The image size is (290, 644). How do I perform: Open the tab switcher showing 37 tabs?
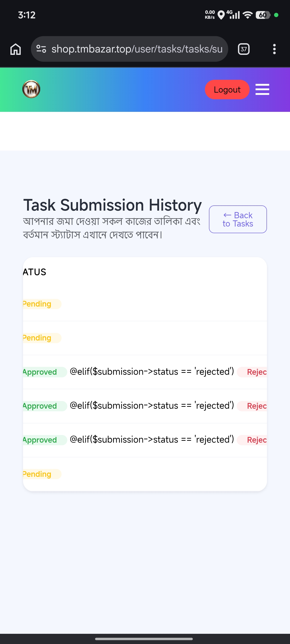[x=243, y=49]
